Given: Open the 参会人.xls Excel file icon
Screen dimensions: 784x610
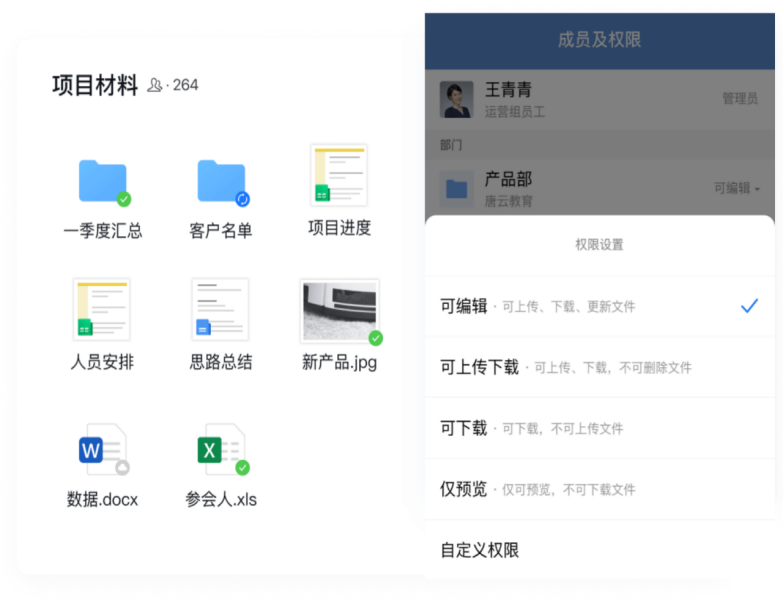Looking at the screenshot, I should click(221, 450).
